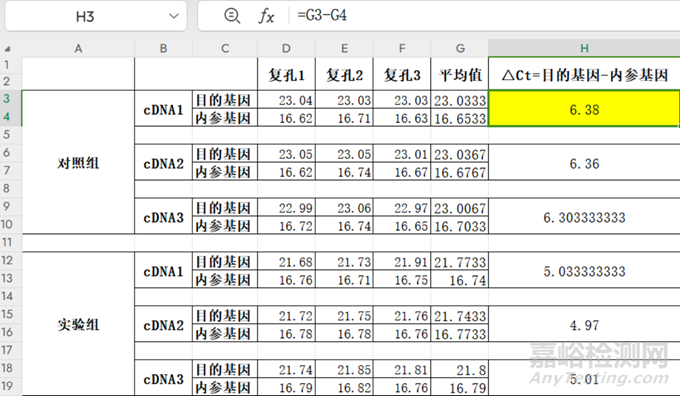Select the 平均值 header cell
The image size is (680, 396).
tap(460, 75)
